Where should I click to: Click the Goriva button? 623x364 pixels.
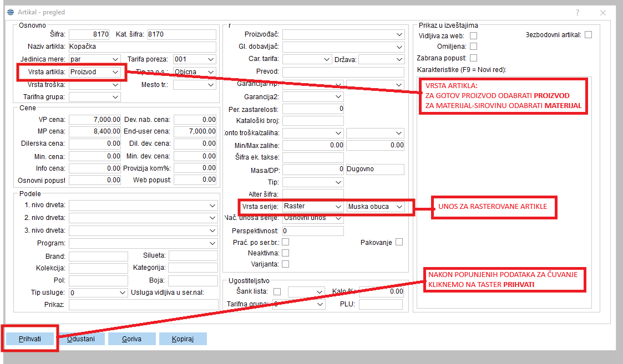(131, 339)
